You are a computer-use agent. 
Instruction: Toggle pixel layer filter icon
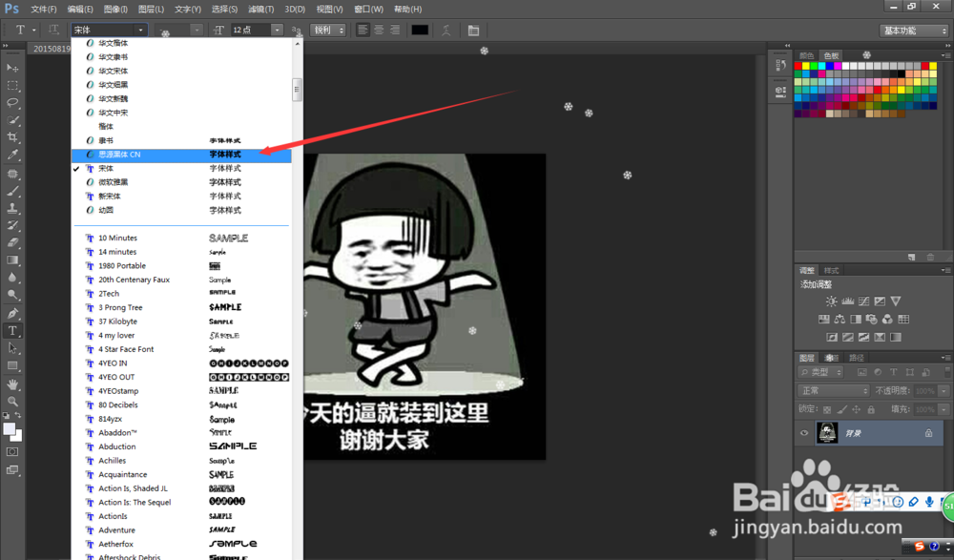point(862,372)
